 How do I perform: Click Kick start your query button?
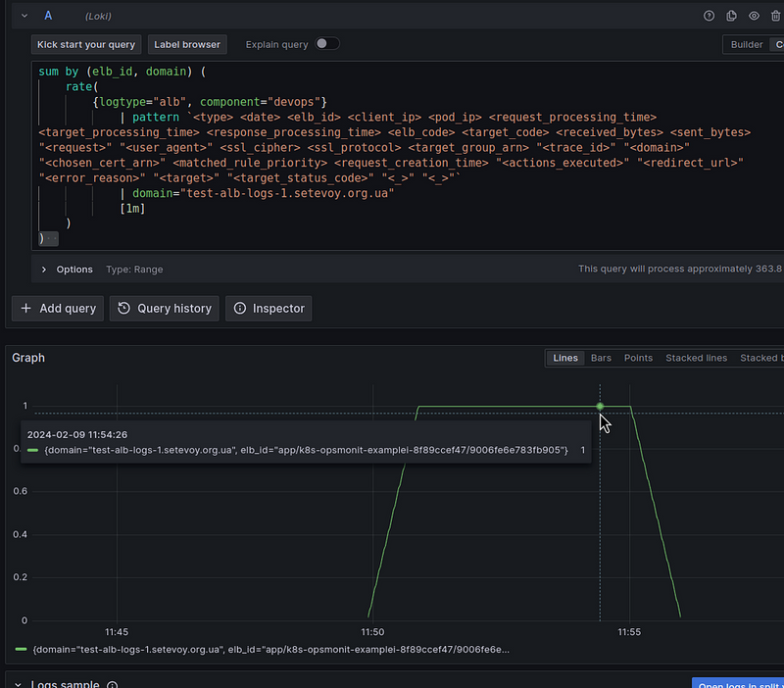86,44
